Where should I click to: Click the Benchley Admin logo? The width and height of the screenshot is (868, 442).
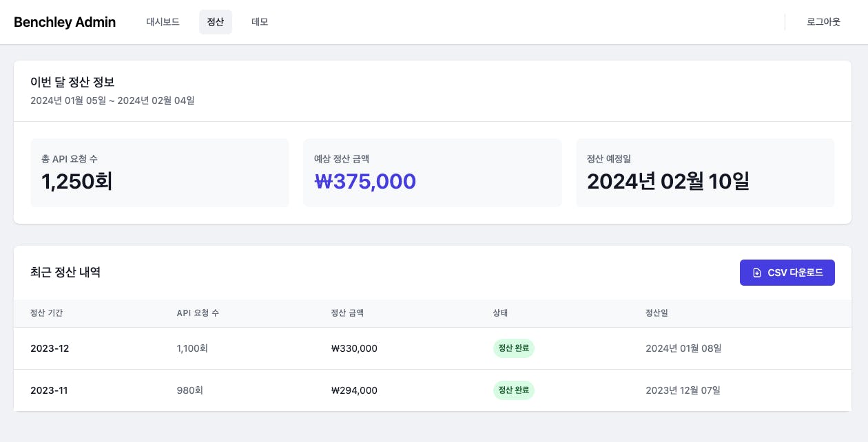(65, 22)
